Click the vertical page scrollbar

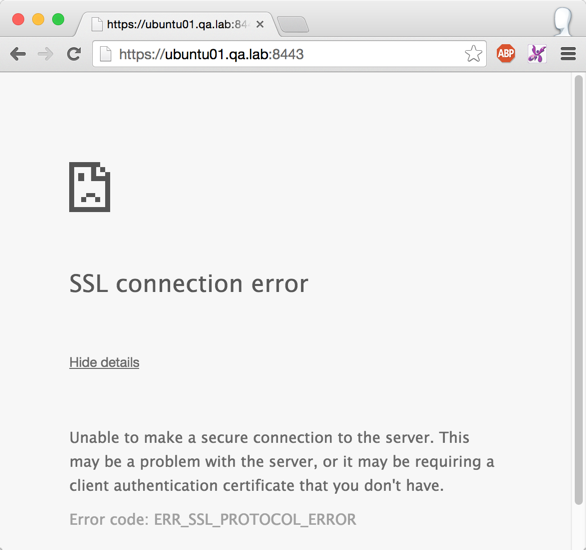coord(579,290)
